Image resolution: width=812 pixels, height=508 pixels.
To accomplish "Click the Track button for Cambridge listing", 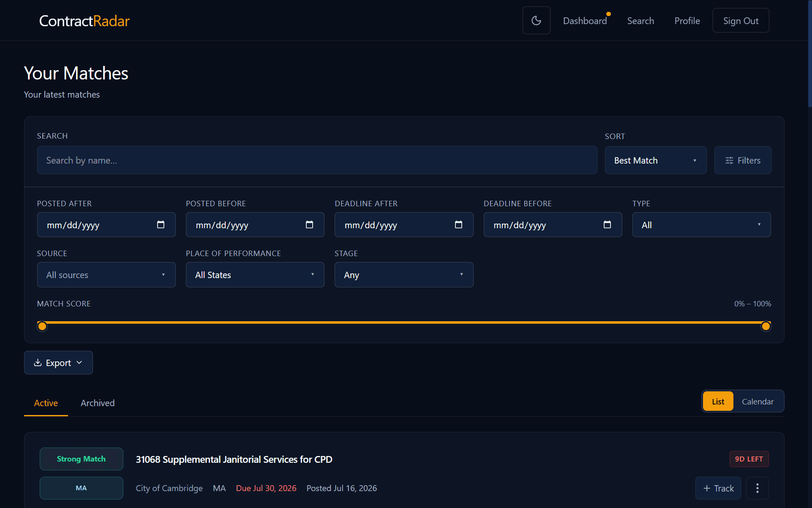I will (x=718, y=488).
